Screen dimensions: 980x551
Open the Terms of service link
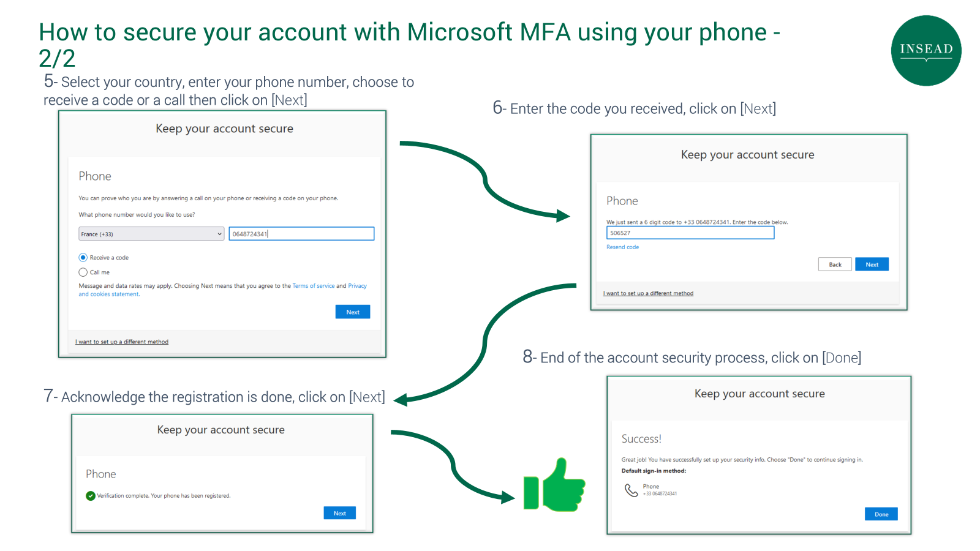(314, 285)
